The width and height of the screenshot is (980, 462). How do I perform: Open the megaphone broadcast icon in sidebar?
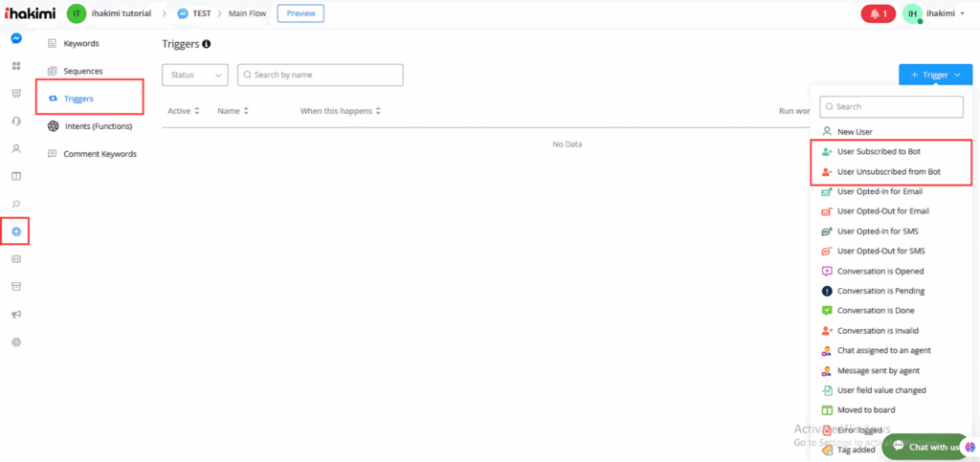point(16,315)
